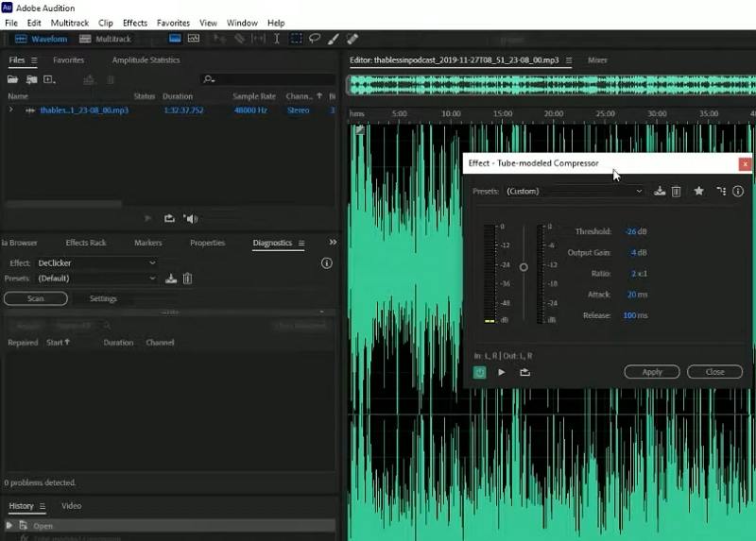Toggle the compressor effect power state
The image size is (756, 541).
(x=480, y=372)
